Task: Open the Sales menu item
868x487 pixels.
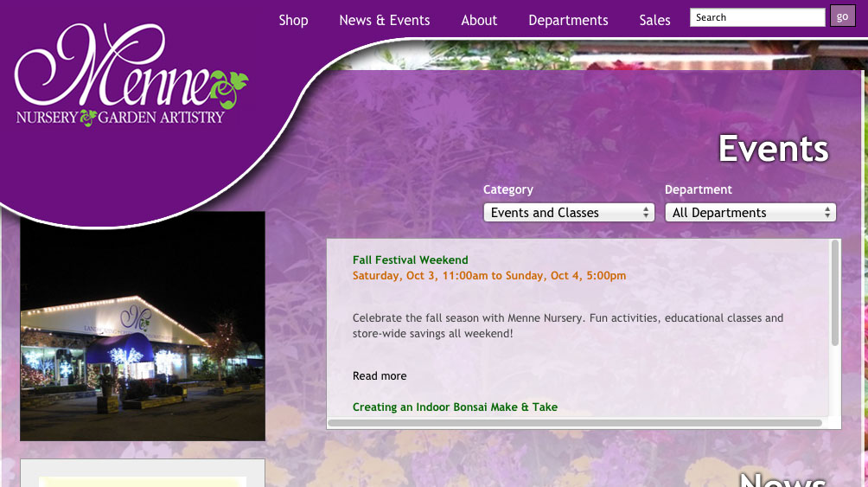Action: click(654, 21)
